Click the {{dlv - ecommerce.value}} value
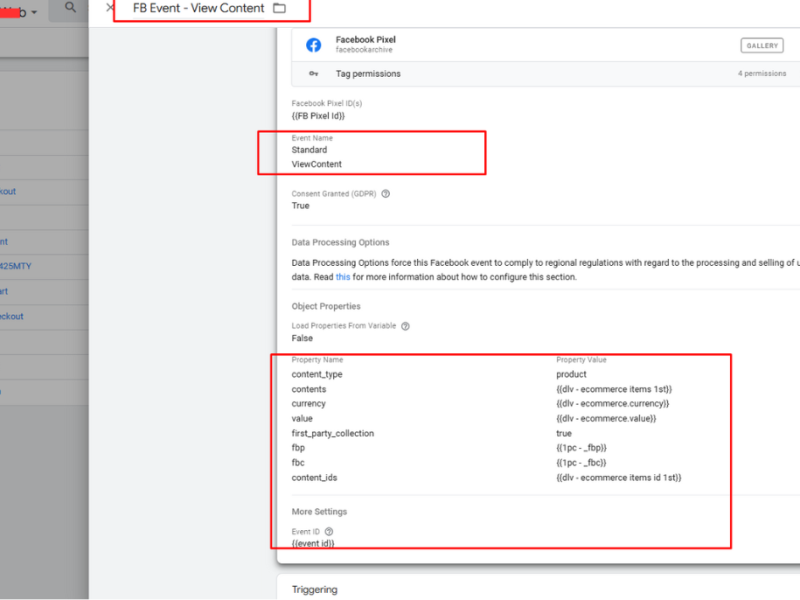Viewport: 800px width, 600px height. [606, 418]
